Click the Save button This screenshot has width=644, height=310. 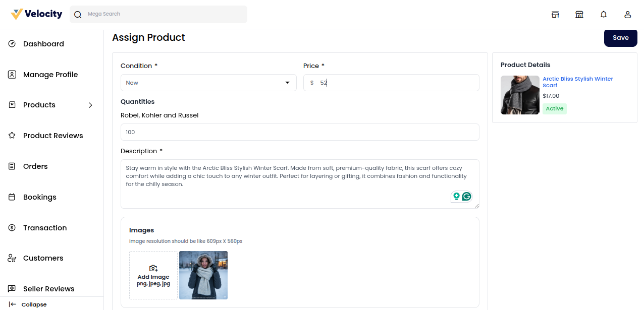point(620,38)
